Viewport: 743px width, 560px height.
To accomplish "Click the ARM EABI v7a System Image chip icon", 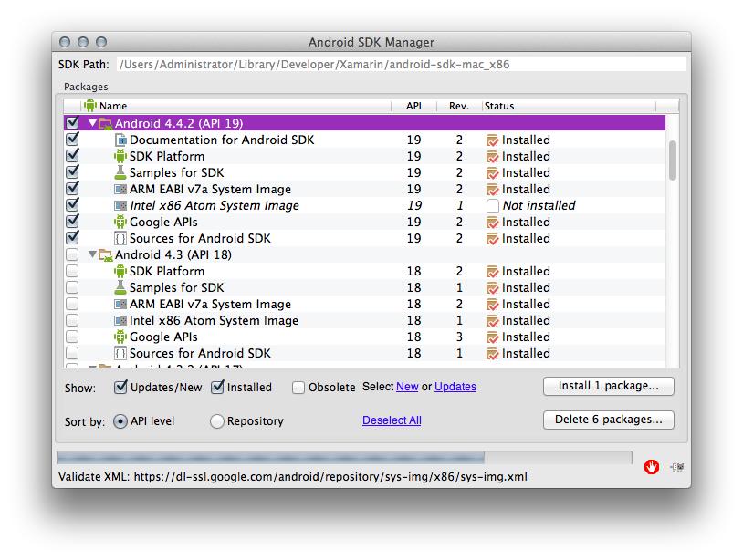I will click(x=122, y=189).
